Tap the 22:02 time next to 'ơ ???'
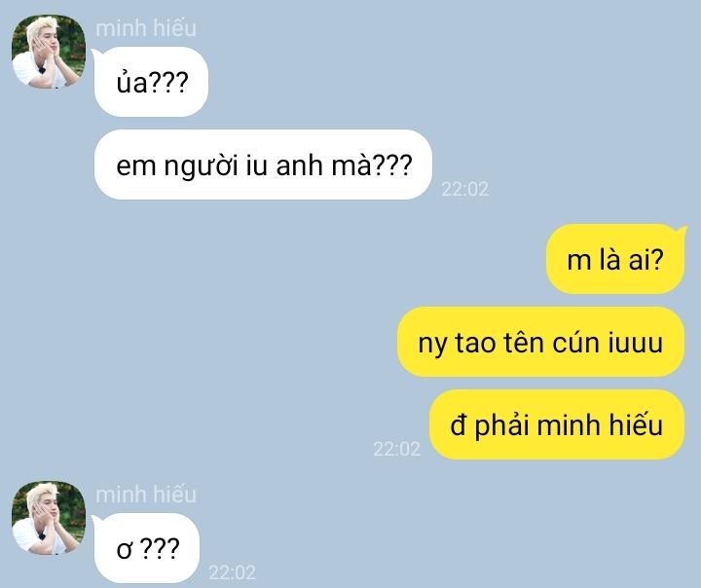The width and height of the screenshot is (701, 588). (232, 572)
